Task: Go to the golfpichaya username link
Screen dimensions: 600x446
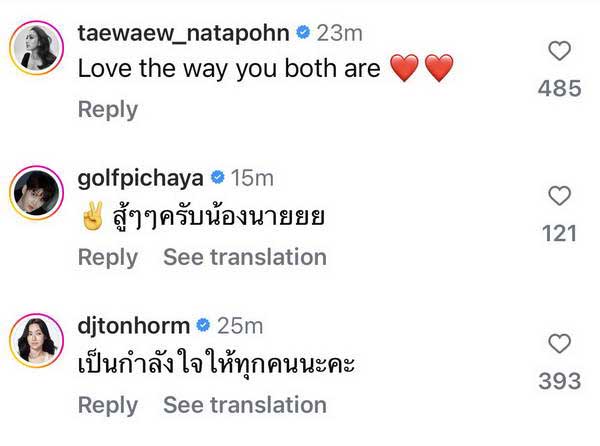Action: coord(140,179)
